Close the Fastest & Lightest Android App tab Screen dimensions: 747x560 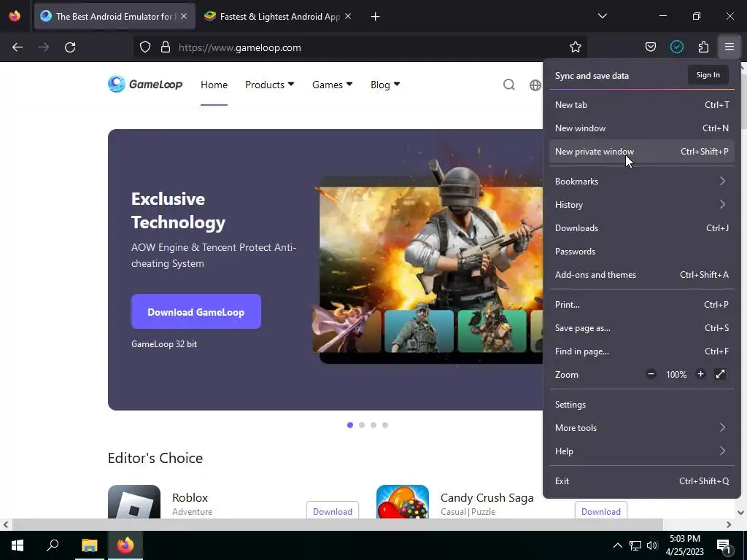click(348, 16)
